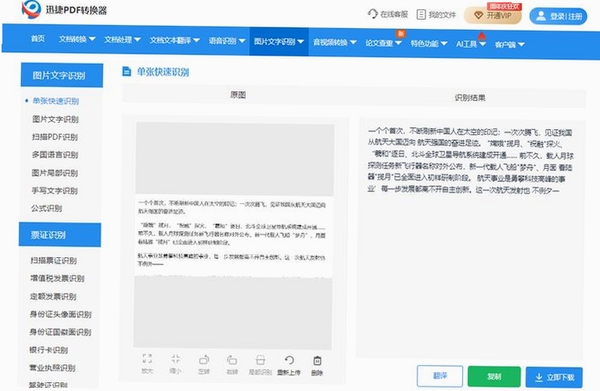Click the 翻译 button
Screen dimensions: 600x391
(440, 376)
